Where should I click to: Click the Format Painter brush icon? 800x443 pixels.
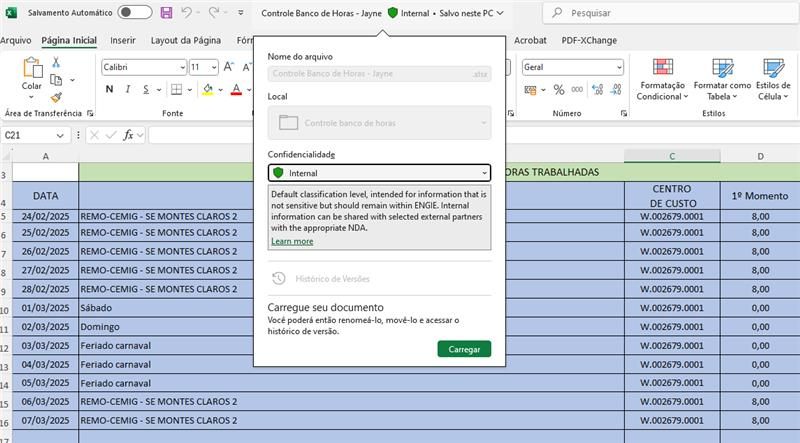click(x=56, y=97)
